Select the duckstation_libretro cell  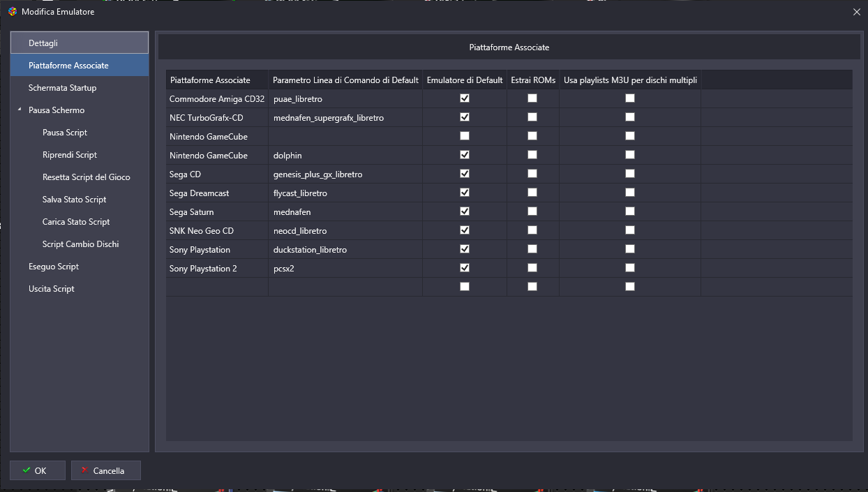click(345, 250)
